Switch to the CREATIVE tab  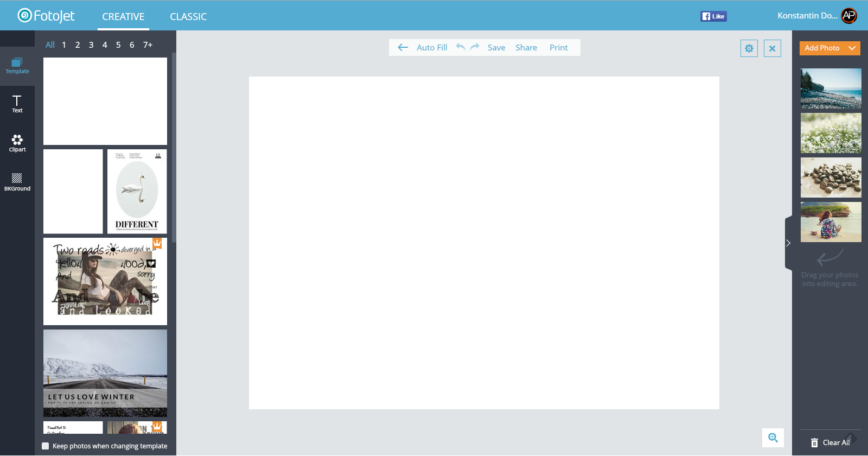click(x=123, y=17)
